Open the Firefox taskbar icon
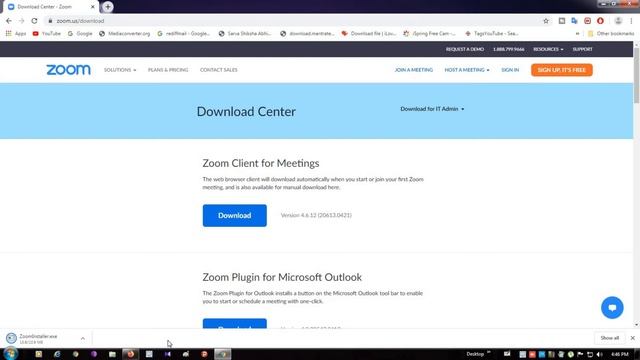 pyautogui.click(x=131, y=354)
